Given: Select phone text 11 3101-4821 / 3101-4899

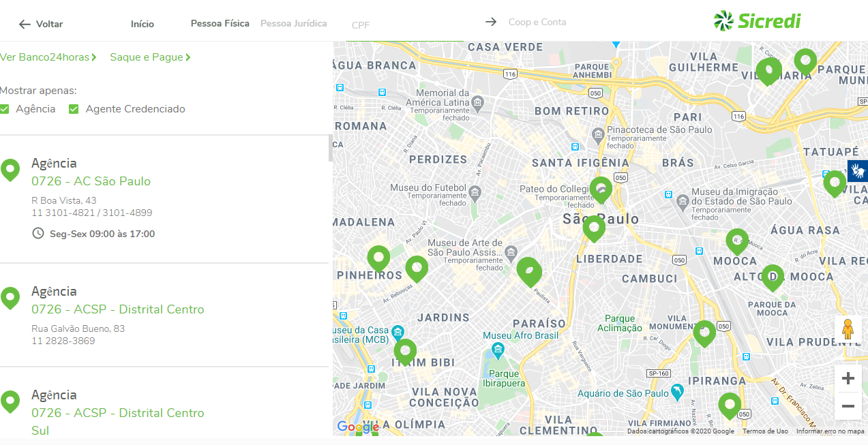Looking at the screenshot, I should (x=92, y=213).
